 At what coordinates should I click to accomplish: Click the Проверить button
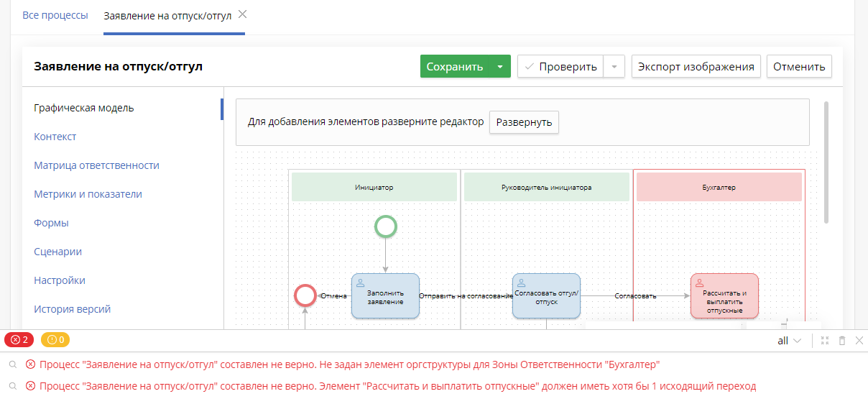560,67
